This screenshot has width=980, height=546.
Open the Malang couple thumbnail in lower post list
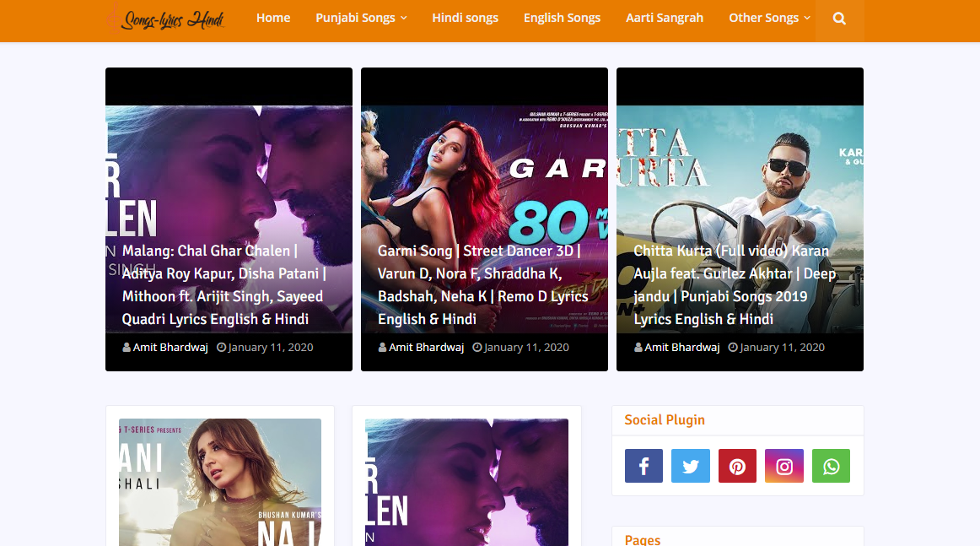click(467, 482)
